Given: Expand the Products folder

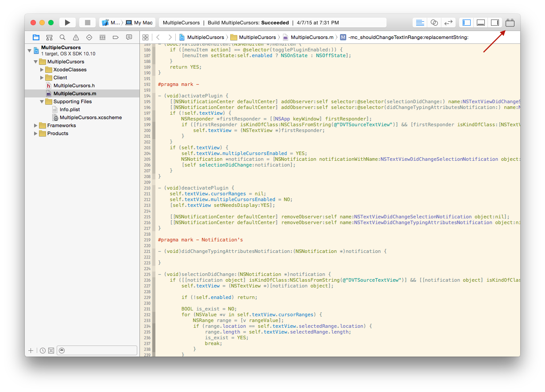Looking at the screenshot, I should pos(36,133).
